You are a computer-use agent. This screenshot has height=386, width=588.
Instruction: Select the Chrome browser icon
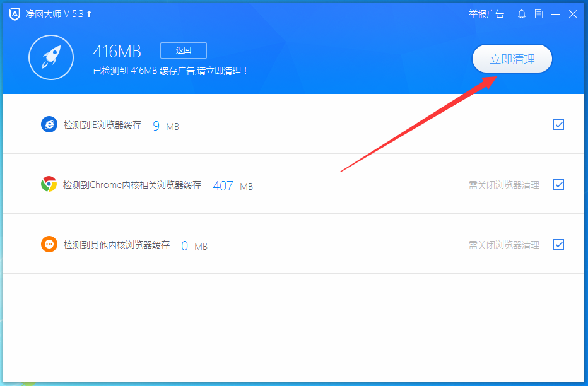pos(49,184)
